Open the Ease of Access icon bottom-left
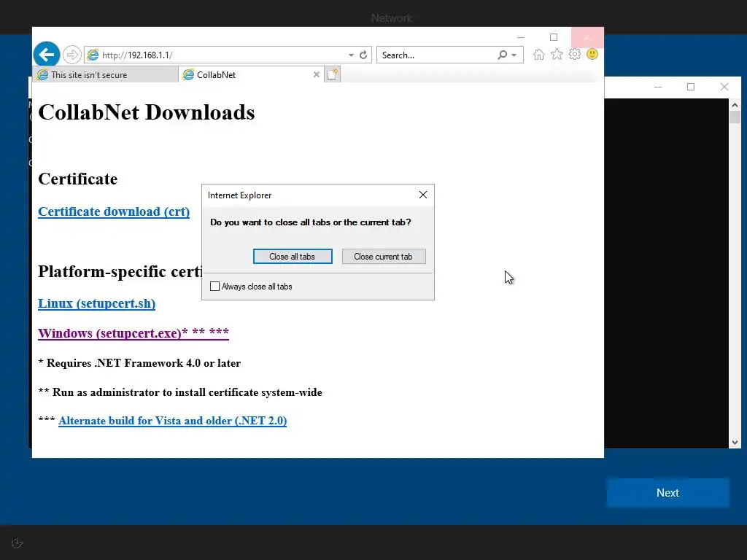Screen dimensions: 747x560 coord(18,543)
